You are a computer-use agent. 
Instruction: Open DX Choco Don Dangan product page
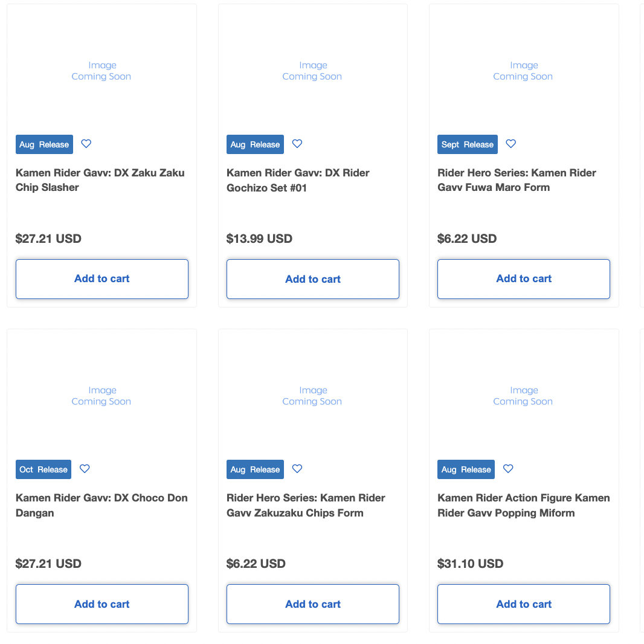tap(101, 505)
